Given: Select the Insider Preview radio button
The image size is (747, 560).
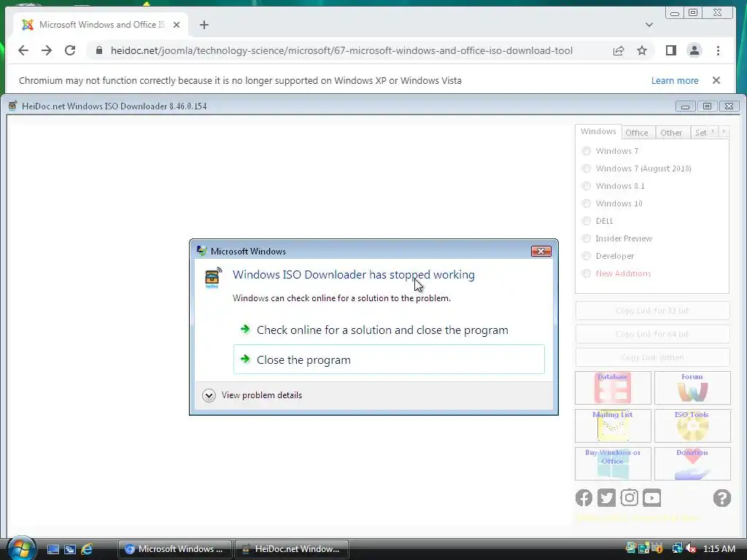Looking at the screenshot, I should click(587, 238).
